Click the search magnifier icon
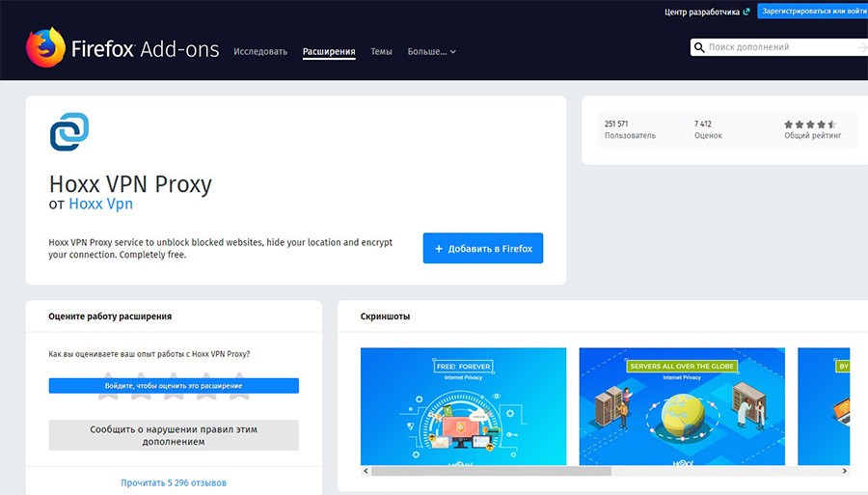The height and width of the screenshot is (495, 868). coord(699,47)
